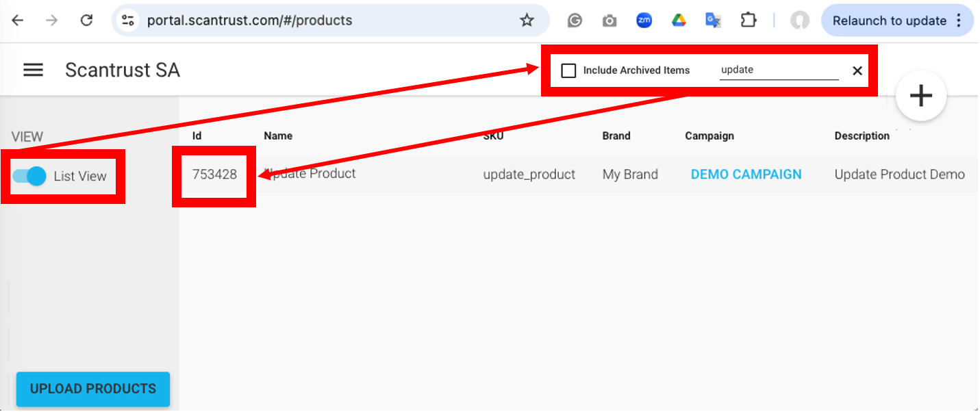Reload the page using browser refresh icon

[86, 21]
